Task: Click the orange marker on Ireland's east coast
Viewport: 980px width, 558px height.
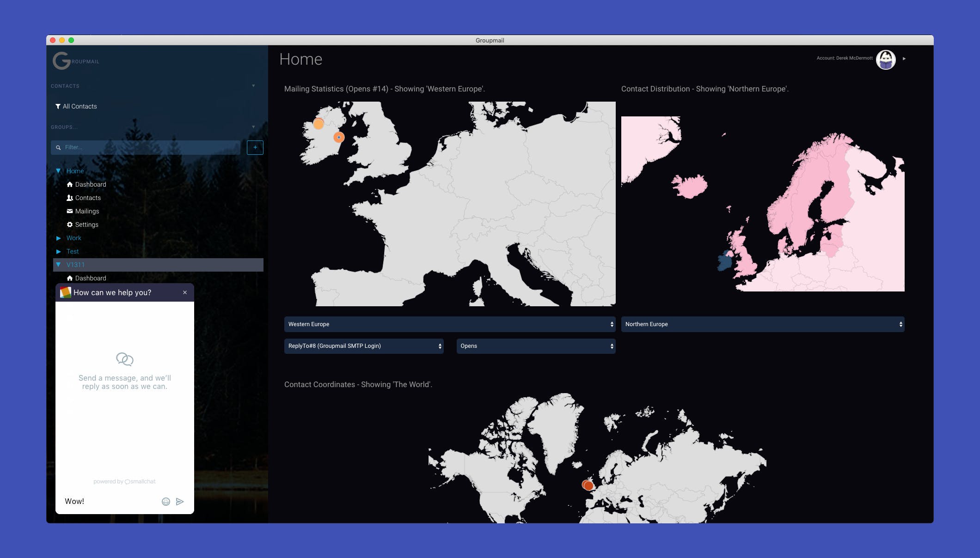Action: (339, 137)
